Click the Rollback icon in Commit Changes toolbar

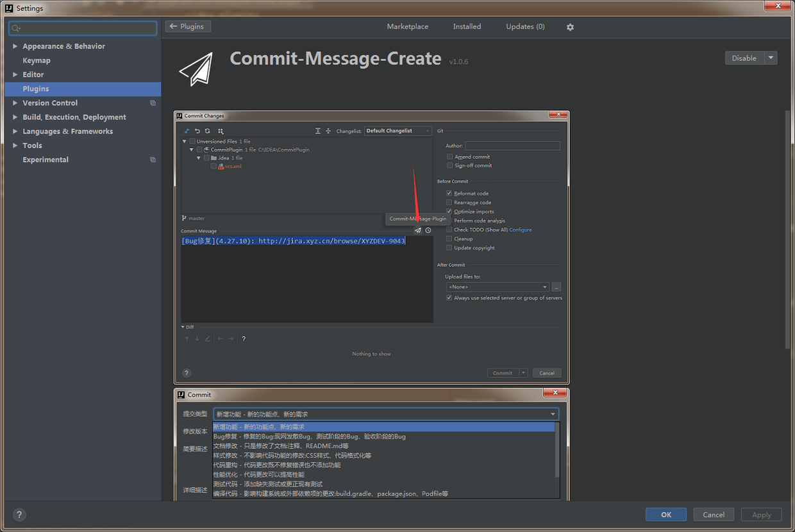(197, 131)
